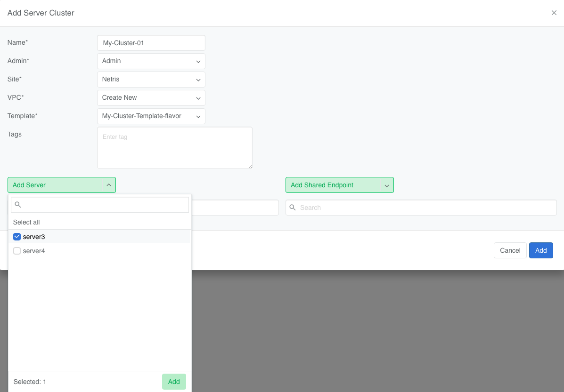Check the server4 checkbox
The height and width of the screenshot is (392, 564).
(x=17, y=251)
